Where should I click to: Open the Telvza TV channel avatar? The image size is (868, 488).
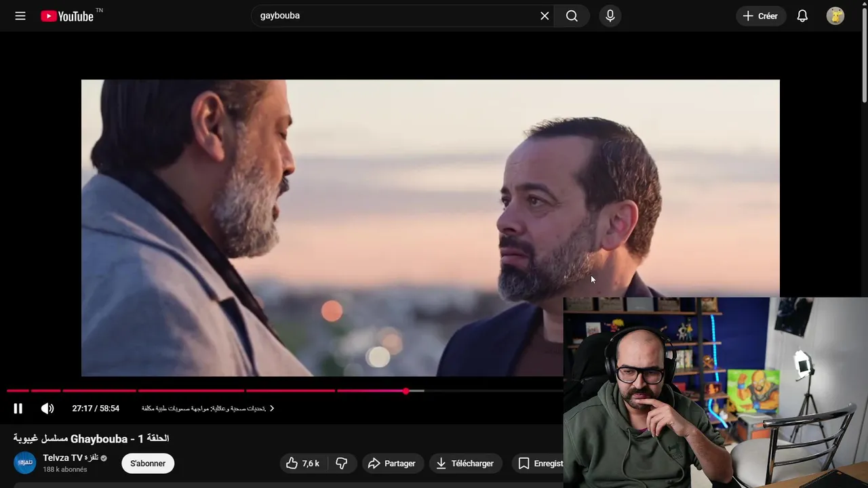pos(25,463)
